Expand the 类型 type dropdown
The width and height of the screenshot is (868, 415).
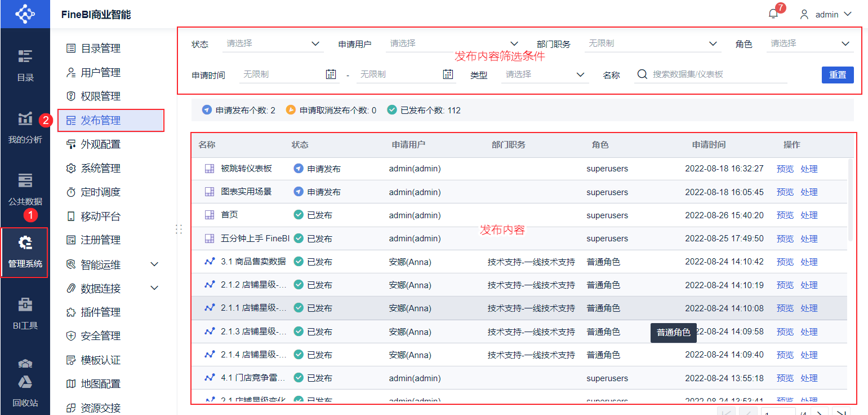[545, 74]
